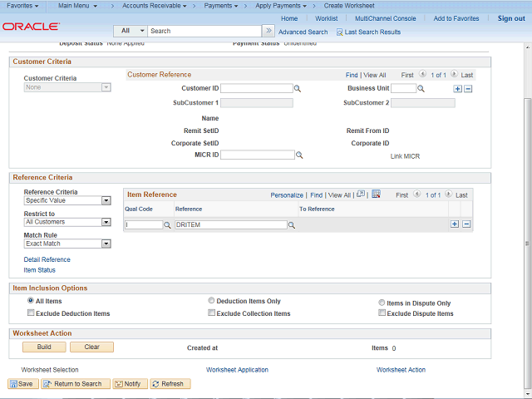Click the Customer ID lookup magnifier icon
The height and width of the screenshot is (399, 532).
[x=298, y=88]
